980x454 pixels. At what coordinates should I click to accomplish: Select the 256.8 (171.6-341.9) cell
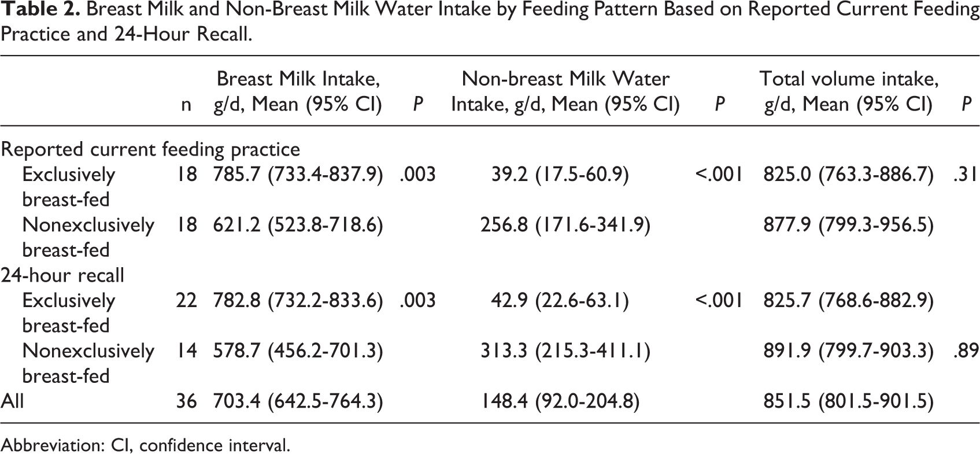click(x=565, y=225)
